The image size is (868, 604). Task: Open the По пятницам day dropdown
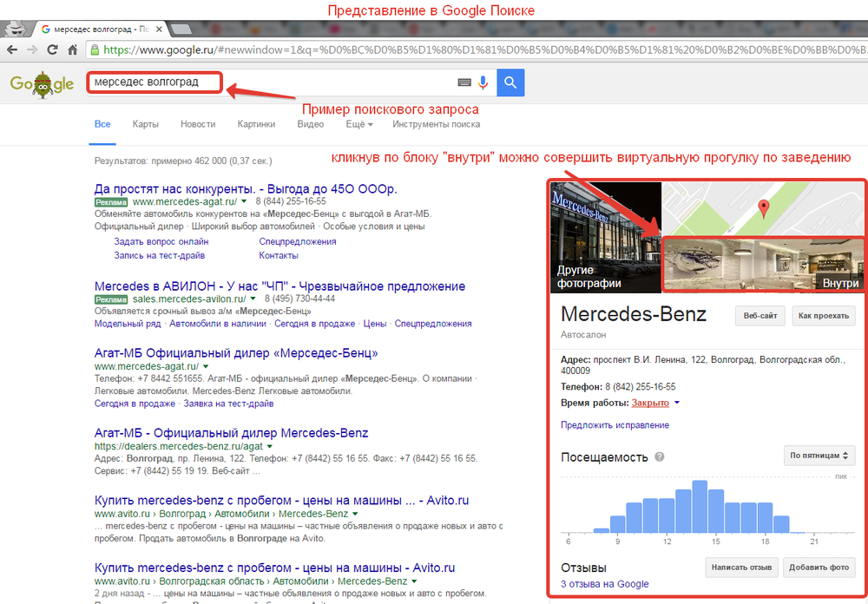819,455
